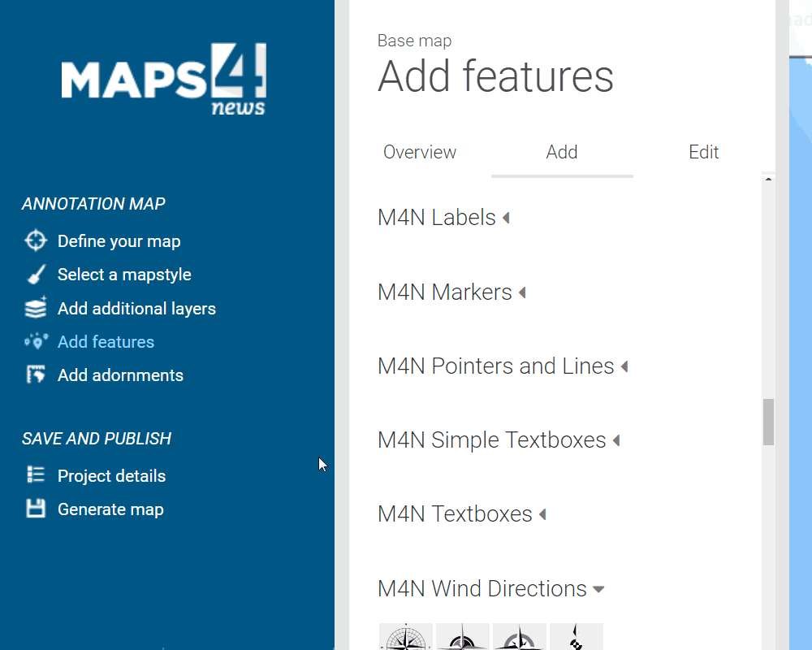Pick the slim north arrow thumbnail
The width and height of the screenshot is (812, 650).
(x=577, y=636)
